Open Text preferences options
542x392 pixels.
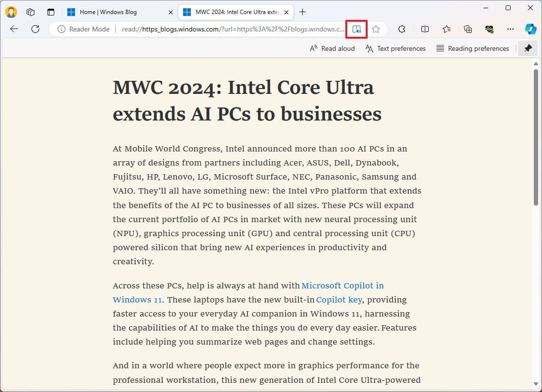click(396, 48)
